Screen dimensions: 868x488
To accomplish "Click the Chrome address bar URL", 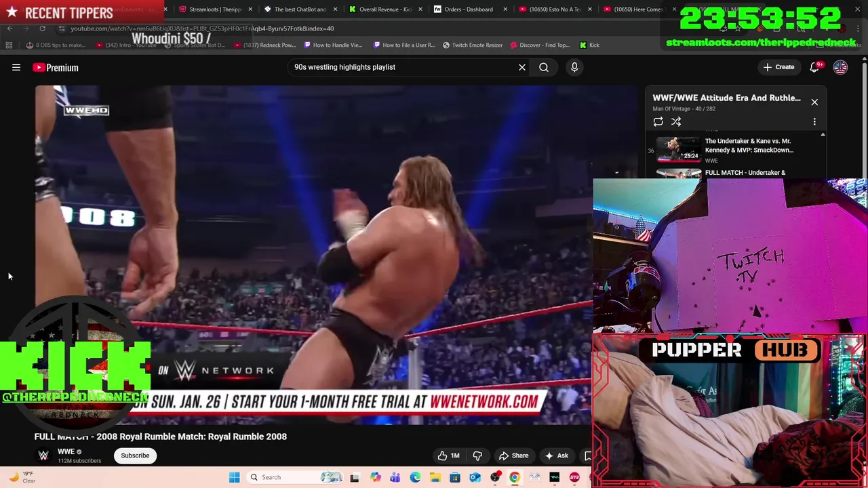I will [x=202, y=28].
